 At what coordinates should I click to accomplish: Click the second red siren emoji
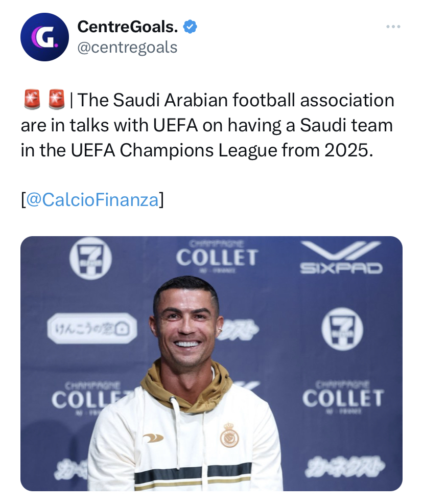56,100
